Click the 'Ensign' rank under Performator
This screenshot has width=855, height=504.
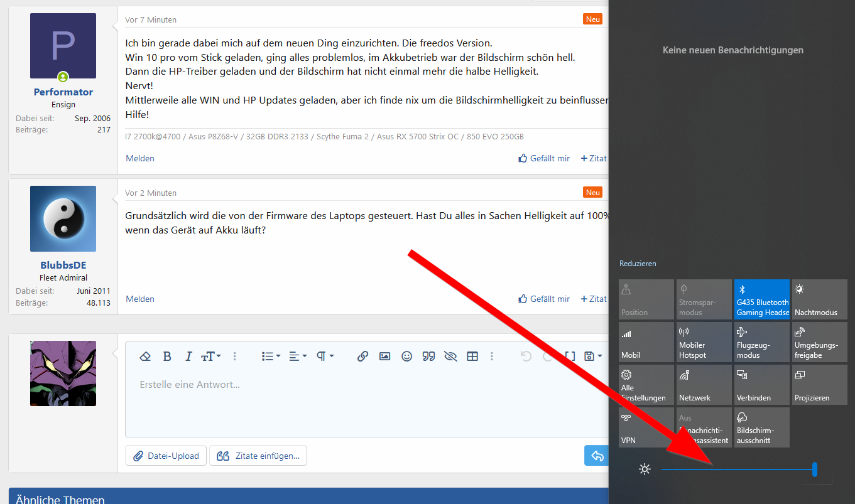click(63, 105)
